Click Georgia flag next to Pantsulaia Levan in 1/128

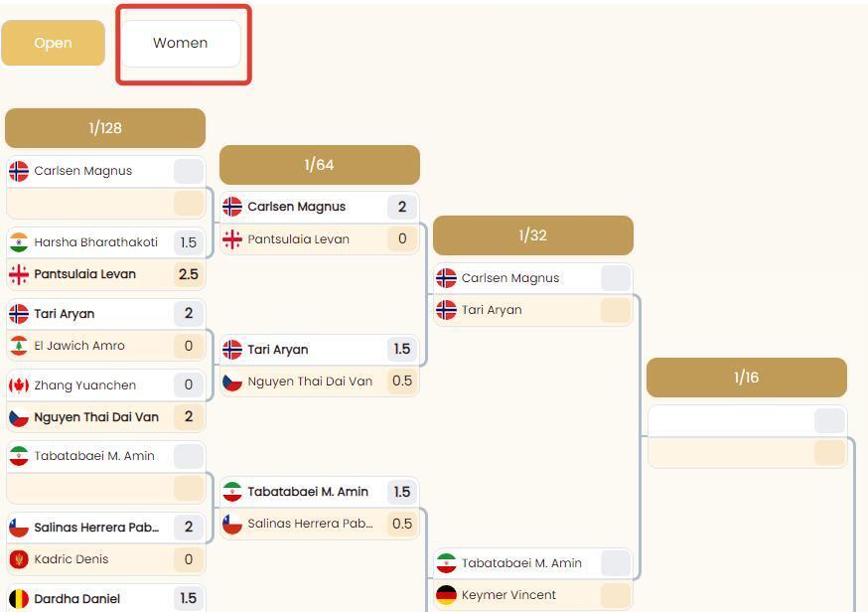[x=19, y=274]
